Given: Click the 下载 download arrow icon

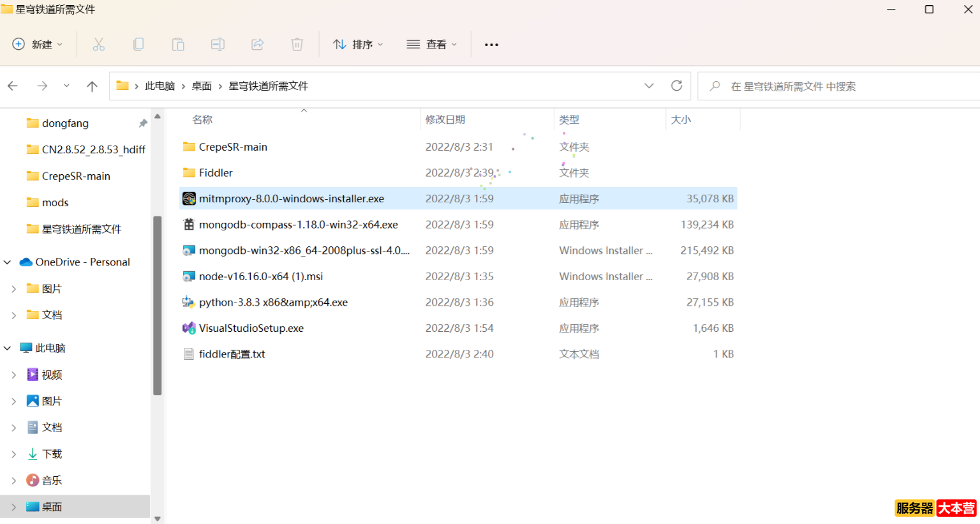Looking at the screenshot, I should 33,454.
